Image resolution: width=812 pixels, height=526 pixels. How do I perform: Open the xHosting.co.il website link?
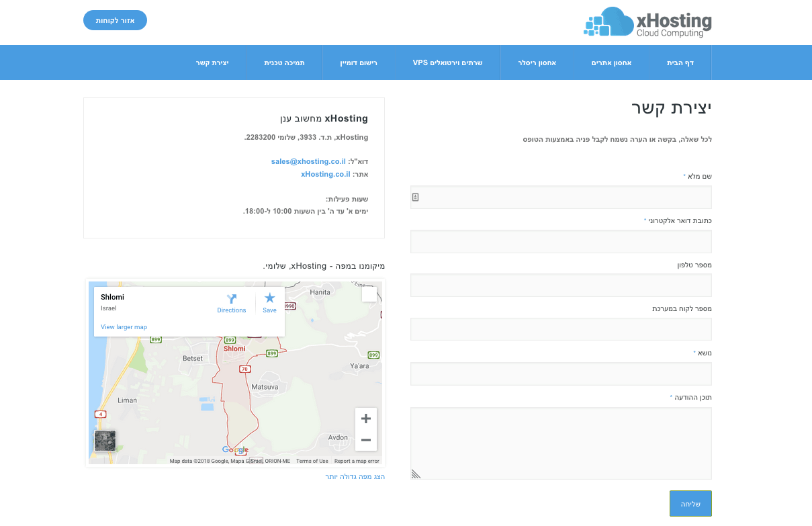coord(326,174)
